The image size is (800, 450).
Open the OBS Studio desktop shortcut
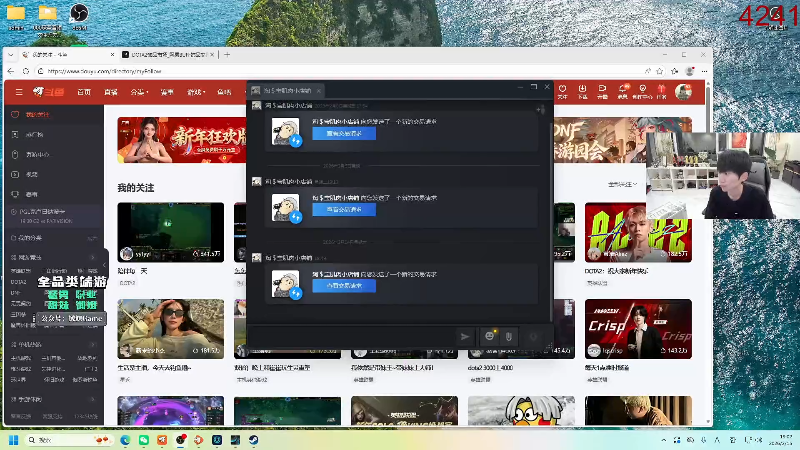79,16
